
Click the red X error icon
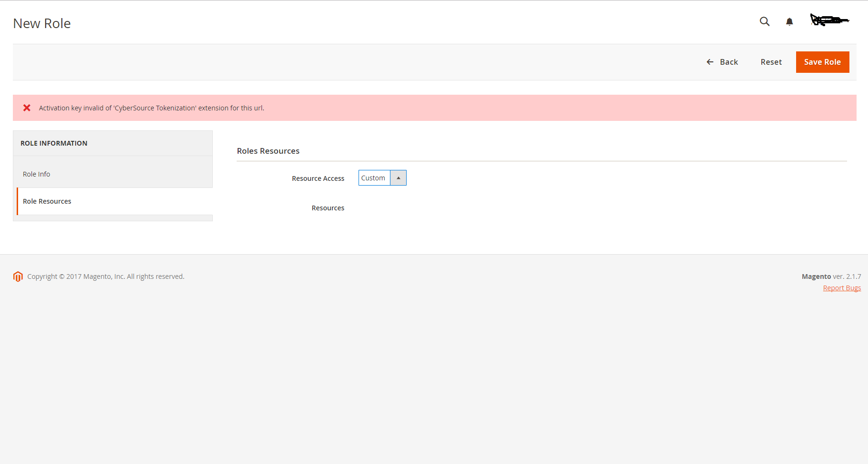[27, 108]
